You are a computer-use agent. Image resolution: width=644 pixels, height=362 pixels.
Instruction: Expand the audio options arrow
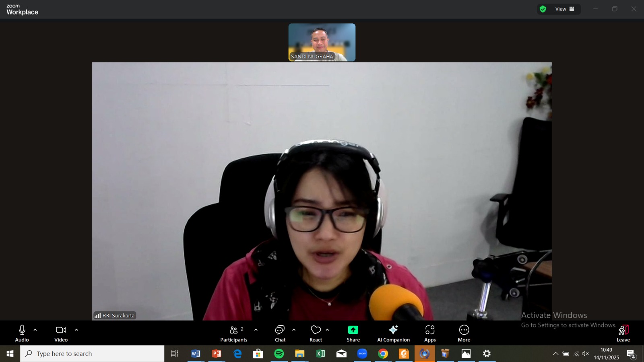click(35, 330)
